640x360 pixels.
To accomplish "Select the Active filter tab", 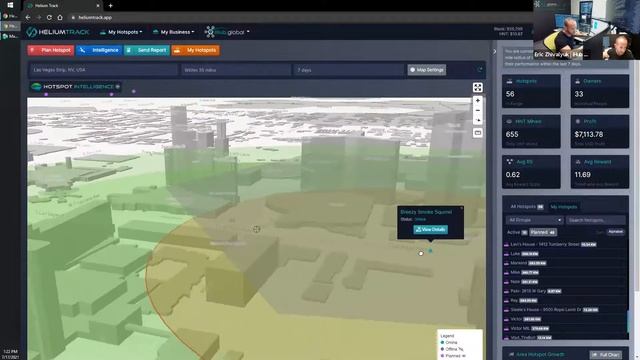I will pyautogui.click(x=517, y=232).
